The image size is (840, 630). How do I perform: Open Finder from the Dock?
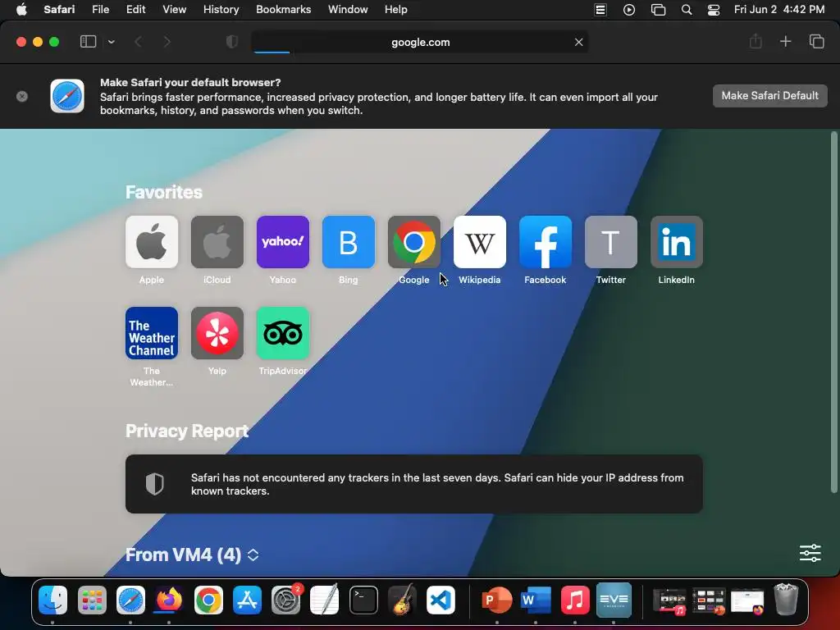pos(53,600)
